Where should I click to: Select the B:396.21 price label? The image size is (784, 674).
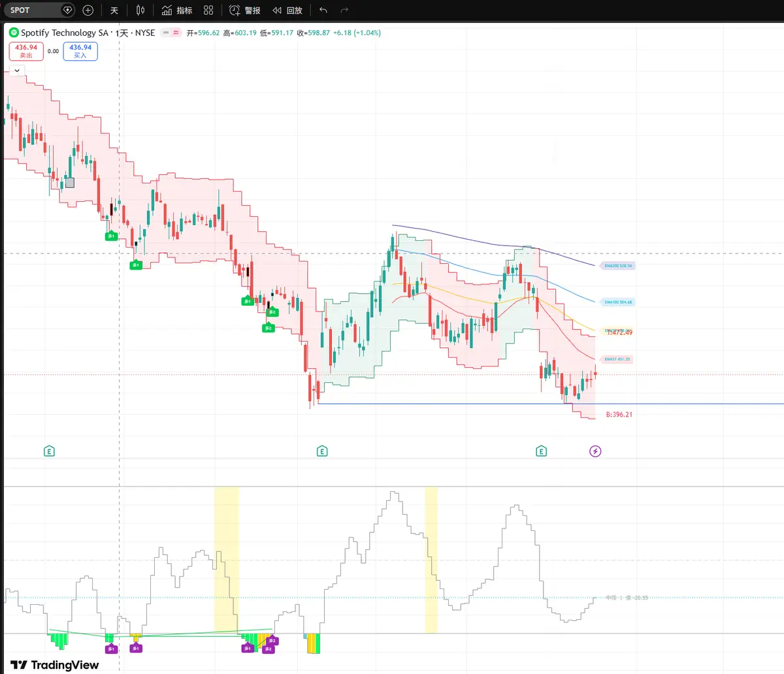(619, 415)
